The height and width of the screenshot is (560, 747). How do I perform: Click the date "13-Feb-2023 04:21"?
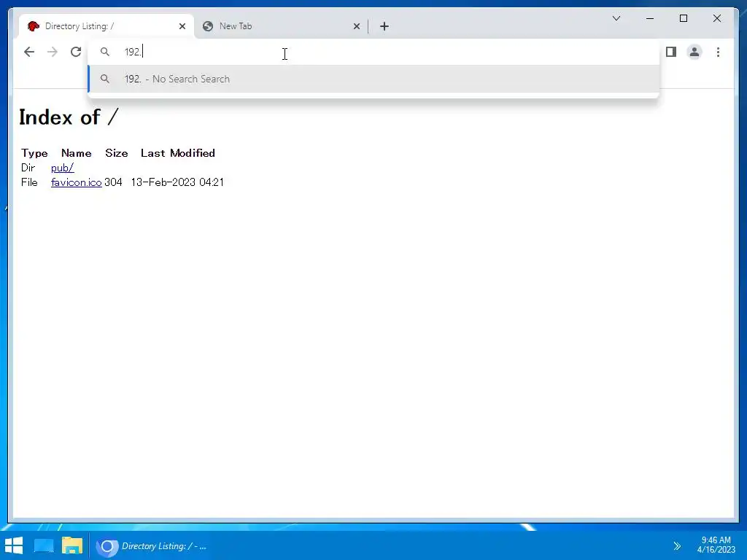click(x=177, y=182)
